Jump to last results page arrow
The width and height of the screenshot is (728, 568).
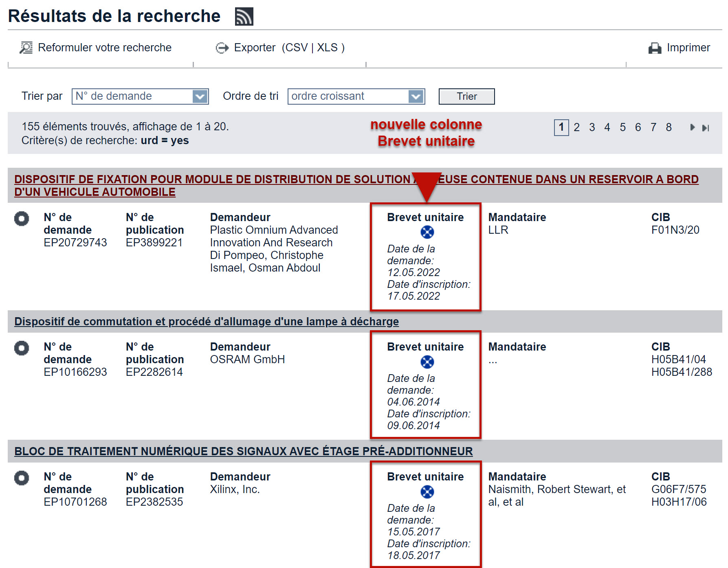[706, 128]
